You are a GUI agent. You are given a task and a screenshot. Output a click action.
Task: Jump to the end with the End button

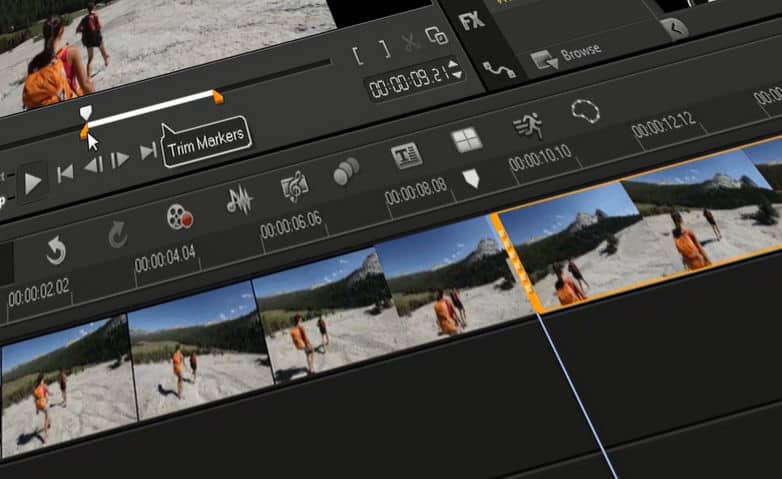148,152
